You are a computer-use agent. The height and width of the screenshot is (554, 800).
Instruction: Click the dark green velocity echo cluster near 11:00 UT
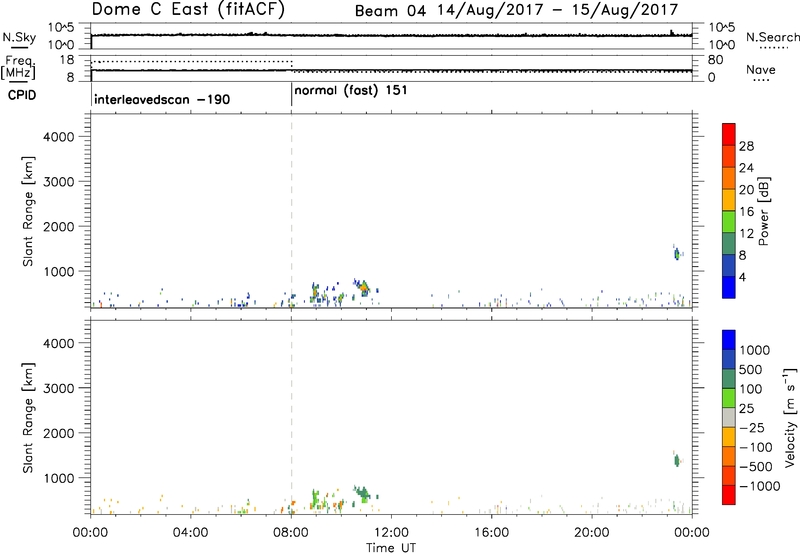[x=363, y=493]
